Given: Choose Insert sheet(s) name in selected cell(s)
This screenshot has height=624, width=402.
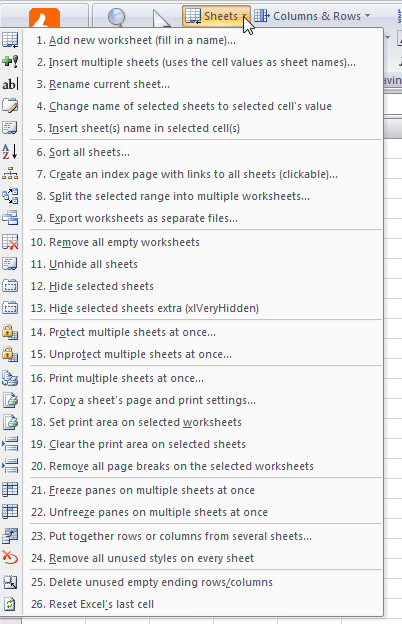Looking at the screenshot, I should click(x=203, y=128).
